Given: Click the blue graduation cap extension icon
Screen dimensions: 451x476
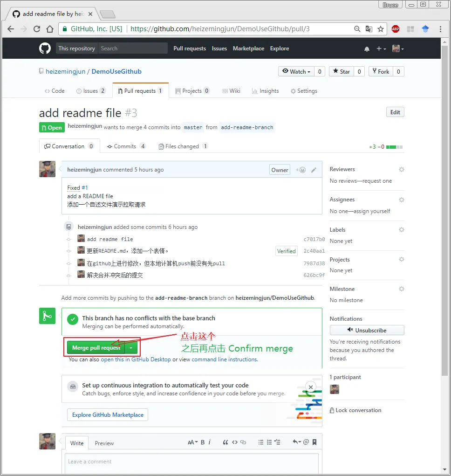Looking at the screenshot, I should (x=425, y=29).
